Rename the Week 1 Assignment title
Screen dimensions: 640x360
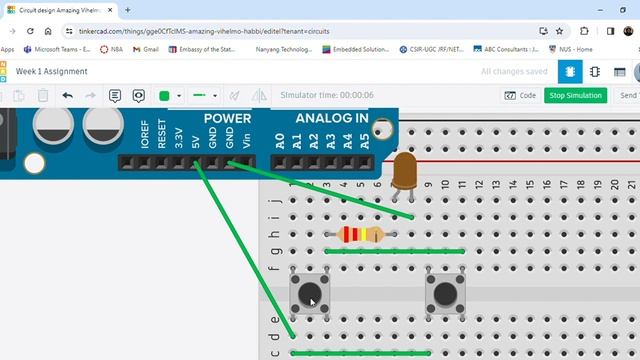[51, 71]
